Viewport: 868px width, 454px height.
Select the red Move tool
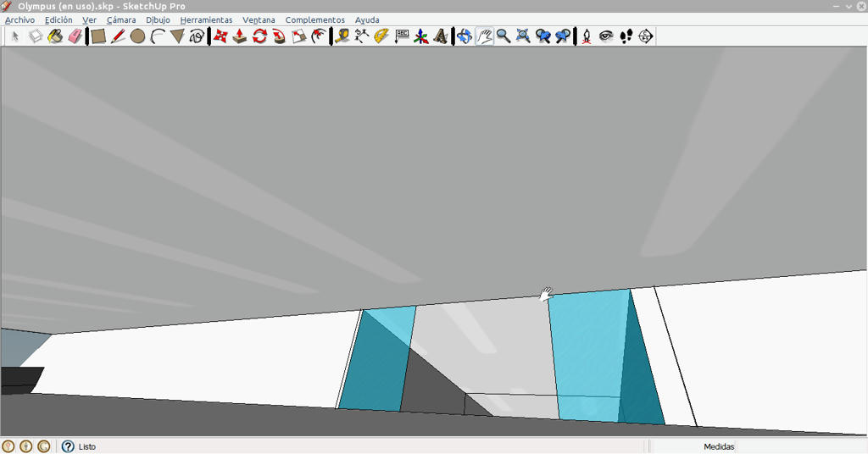(x=220, y=36)
